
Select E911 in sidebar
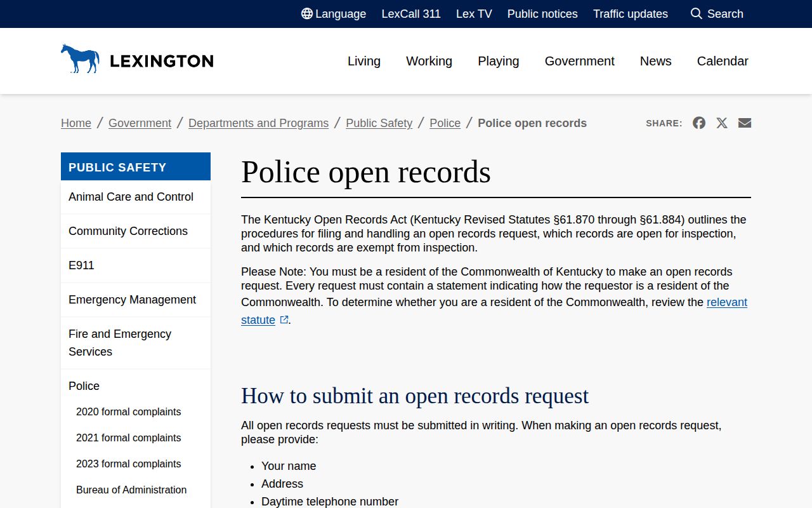pyautogui.click(x=136, y=265)
